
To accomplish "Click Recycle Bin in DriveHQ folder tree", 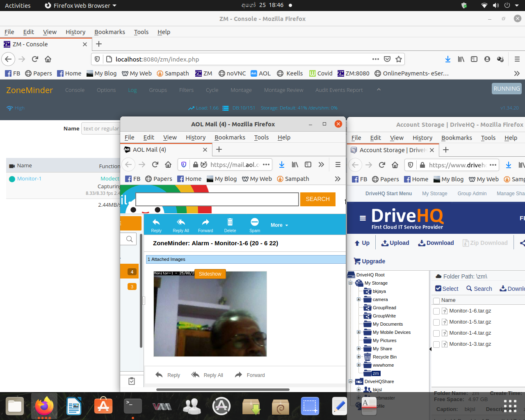I will 384,357.
